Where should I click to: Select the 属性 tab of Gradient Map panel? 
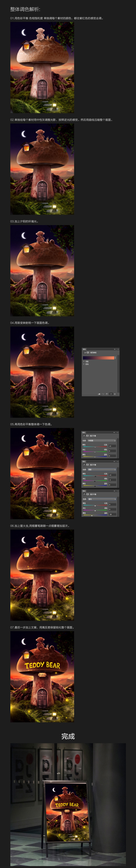tap(84, 349)
